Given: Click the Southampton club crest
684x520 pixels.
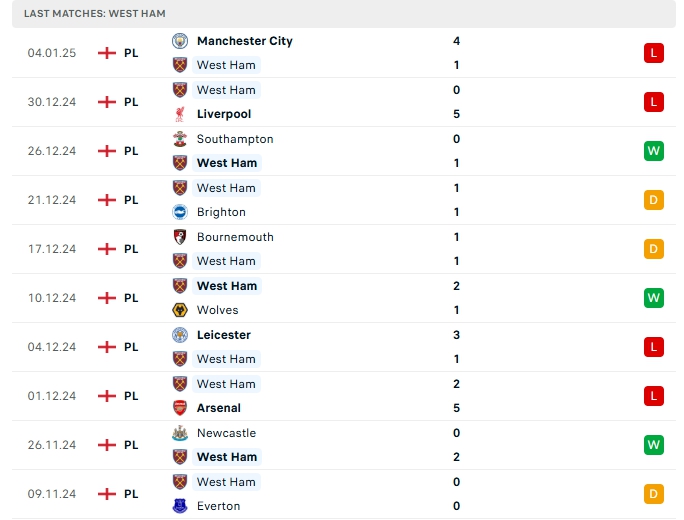Looking at the screenshot, I should click(x=180, y=139).
